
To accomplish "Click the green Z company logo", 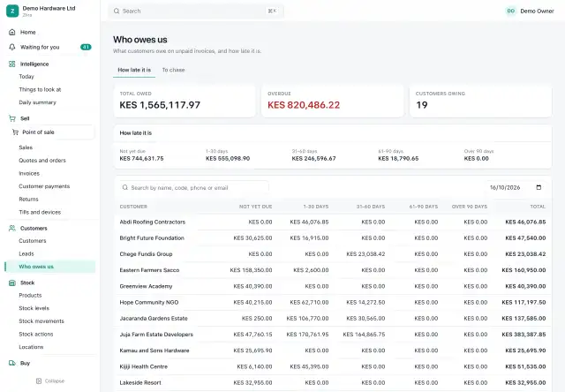I will click(12, 11).
